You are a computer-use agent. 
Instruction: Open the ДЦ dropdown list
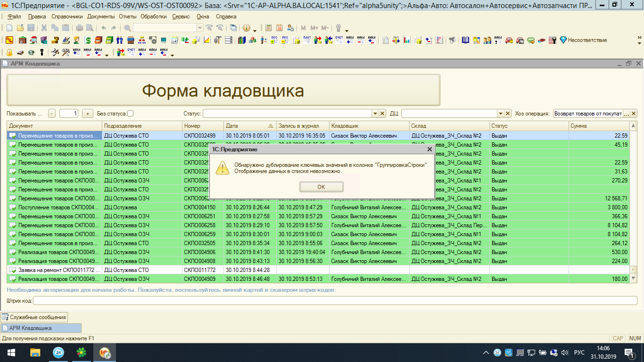click(501, 114)
